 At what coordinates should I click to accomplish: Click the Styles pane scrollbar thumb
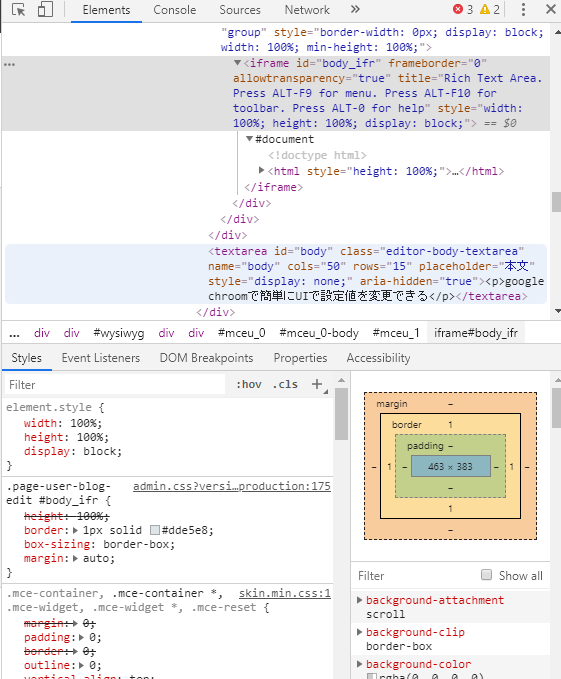point(342,414)
